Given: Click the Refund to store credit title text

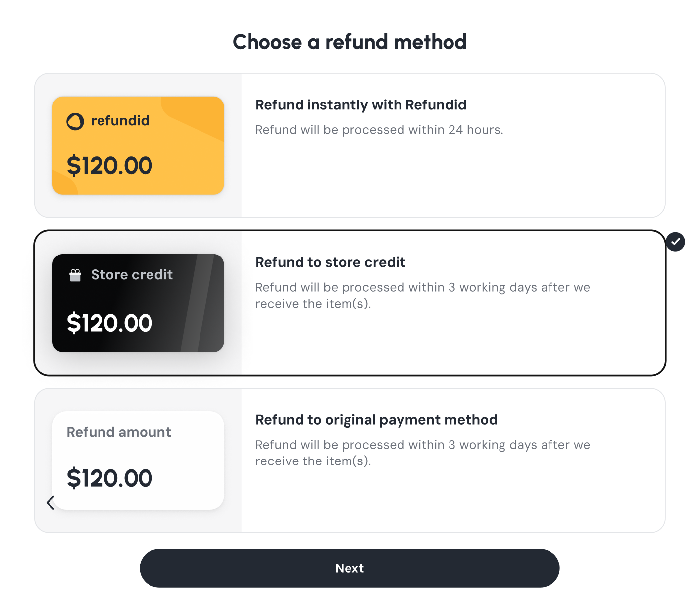Looking at the screenshot, I should coord(330,262).
